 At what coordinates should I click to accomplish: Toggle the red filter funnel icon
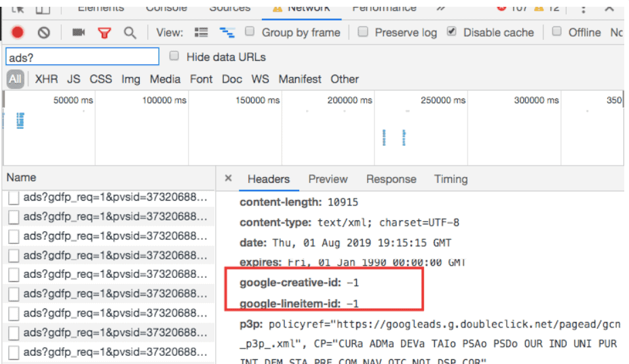(104, 33)
